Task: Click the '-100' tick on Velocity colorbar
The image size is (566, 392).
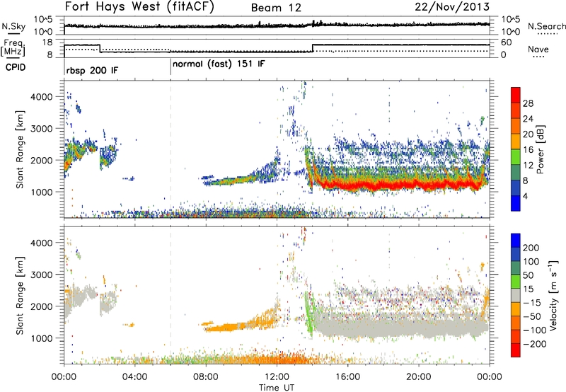Action: click(x=535, y=330)
